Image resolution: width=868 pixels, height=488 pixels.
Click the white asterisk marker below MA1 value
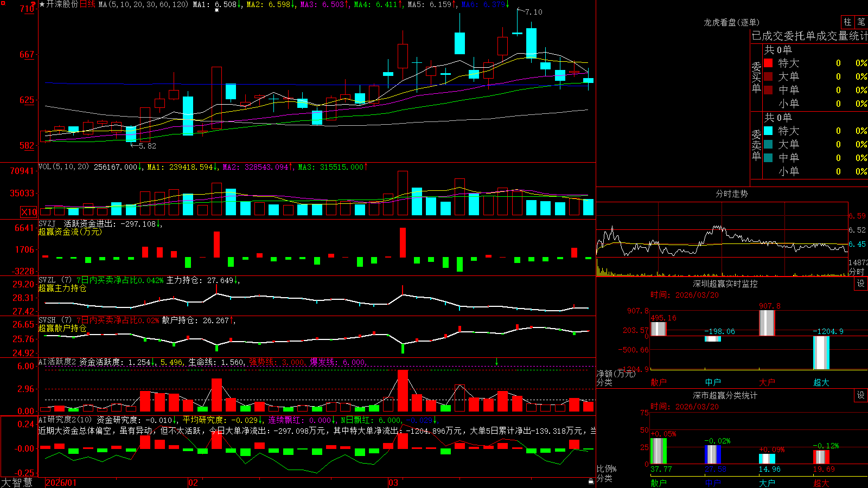217,10
